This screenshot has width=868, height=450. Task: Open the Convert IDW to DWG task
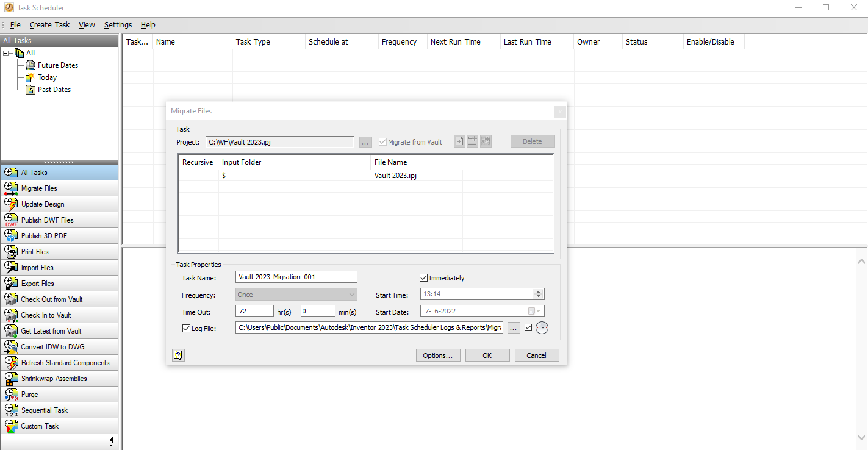(51, 346)
